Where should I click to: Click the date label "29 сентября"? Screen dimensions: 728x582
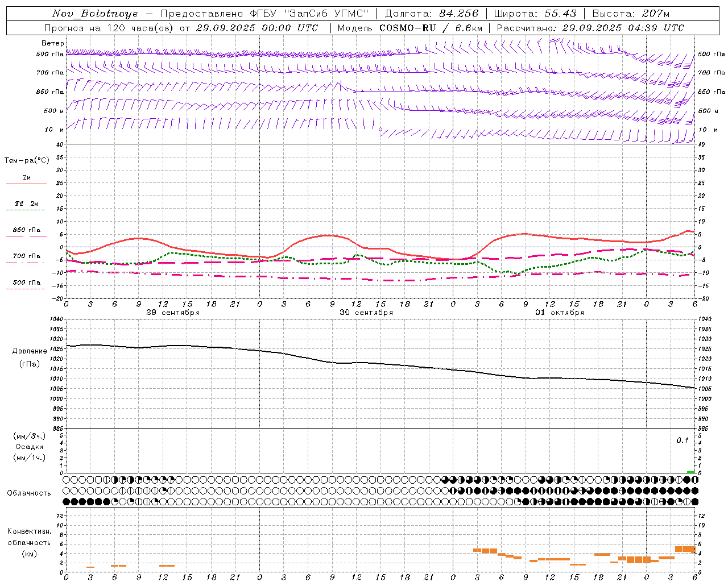pos(172,313)
